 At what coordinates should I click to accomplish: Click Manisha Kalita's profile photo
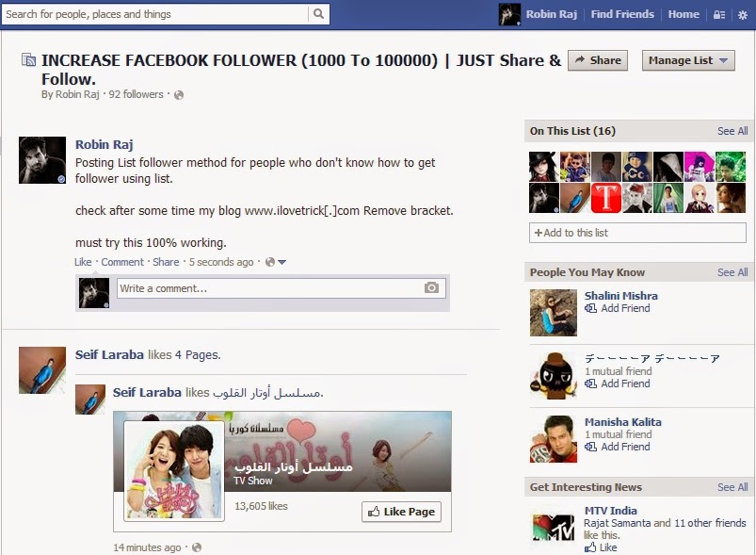point(554,439)
